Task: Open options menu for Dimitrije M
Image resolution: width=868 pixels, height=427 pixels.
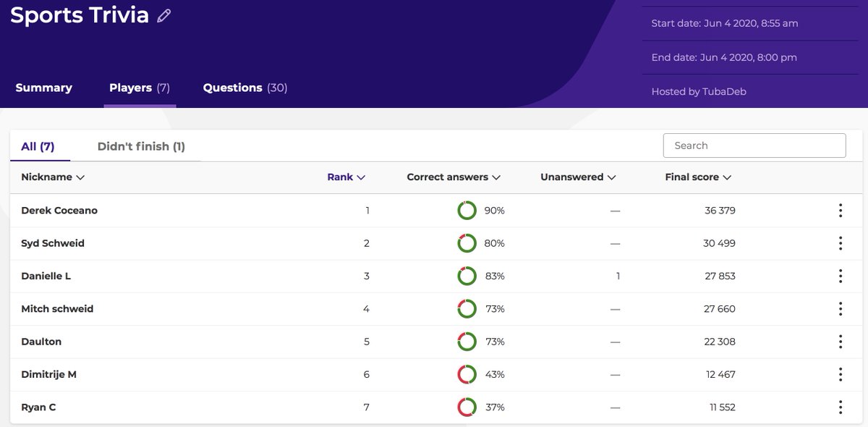Action: point(841,374)
